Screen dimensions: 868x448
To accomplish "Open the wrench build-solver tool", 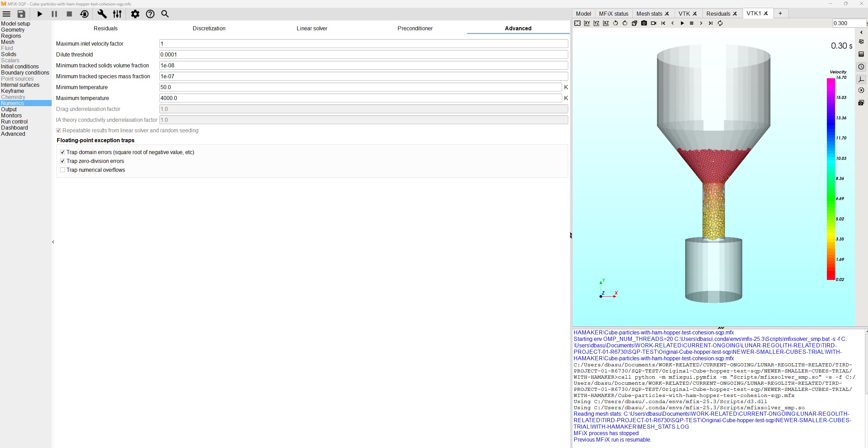I will click(x=102, y=14).
